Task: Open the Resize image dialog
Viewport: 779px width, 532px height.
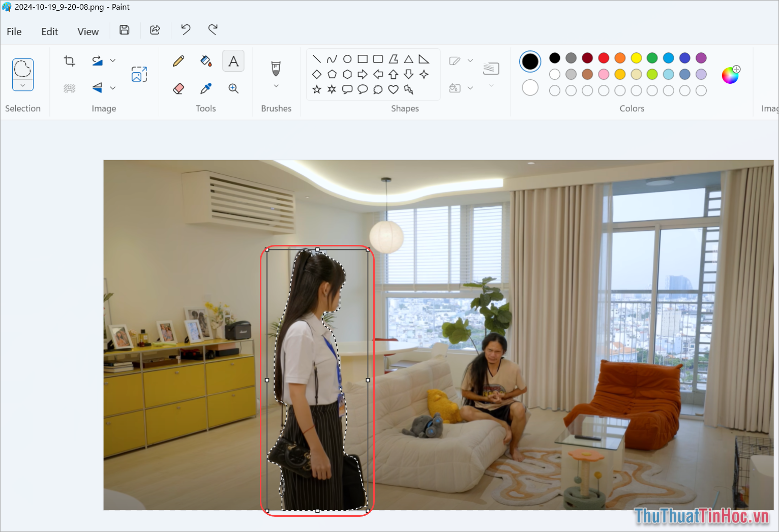Action: coord(139,74)
